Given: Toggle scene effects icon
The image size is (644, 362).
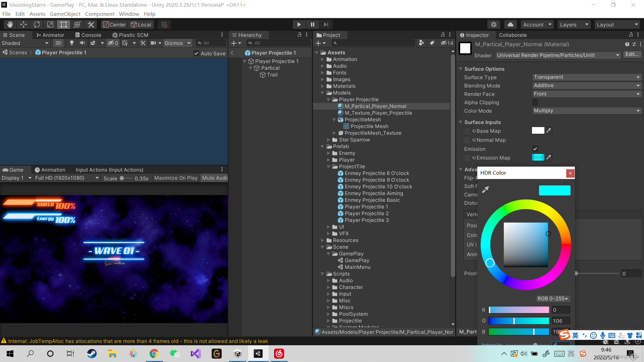Looking at the screenshot, I should 93,43.
